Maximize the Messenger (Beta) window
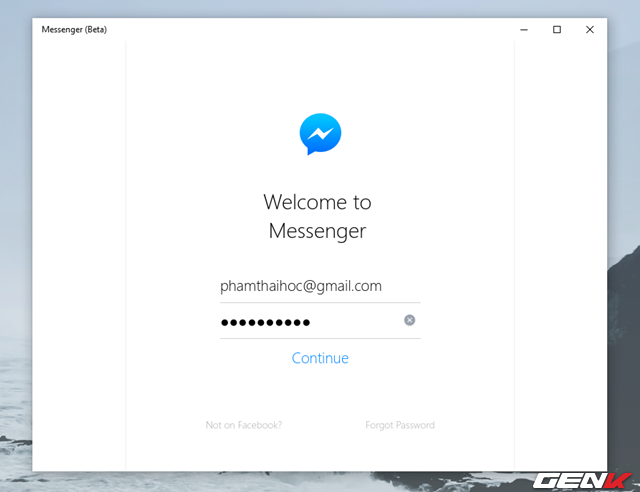This screenshot has width=640, height=492. pos(557,29)
